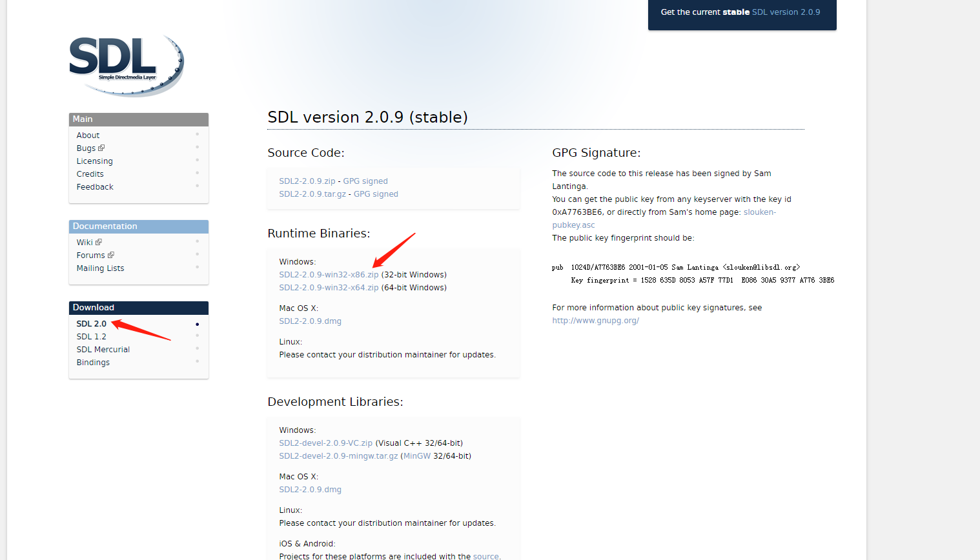Click the Download panel header

(139, 308)
